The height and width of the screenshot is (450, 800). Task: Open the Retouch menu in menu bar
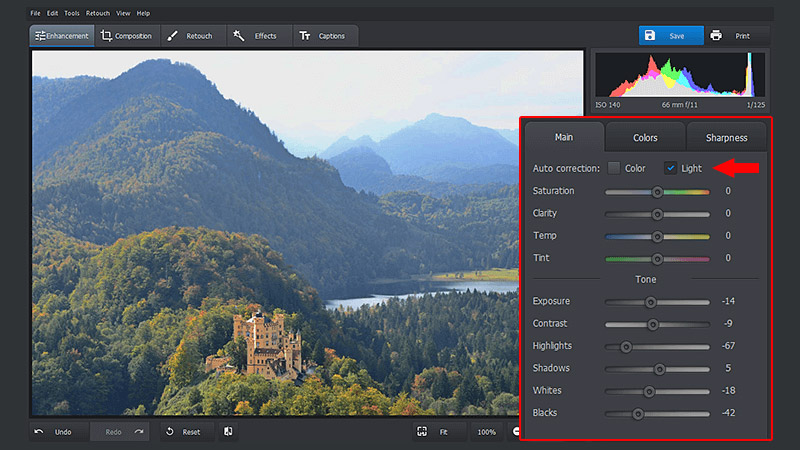[x=98, y=13]
